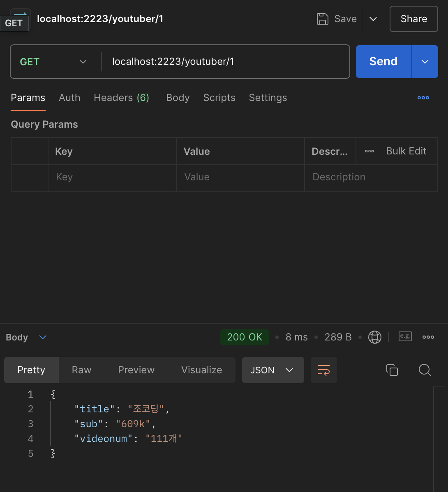Toggle the word wrap lines icon

point(324,370)
